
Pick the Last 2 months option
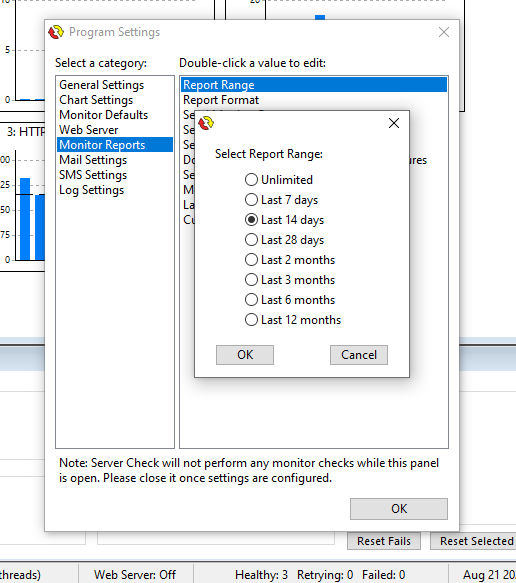click(251, 260)
